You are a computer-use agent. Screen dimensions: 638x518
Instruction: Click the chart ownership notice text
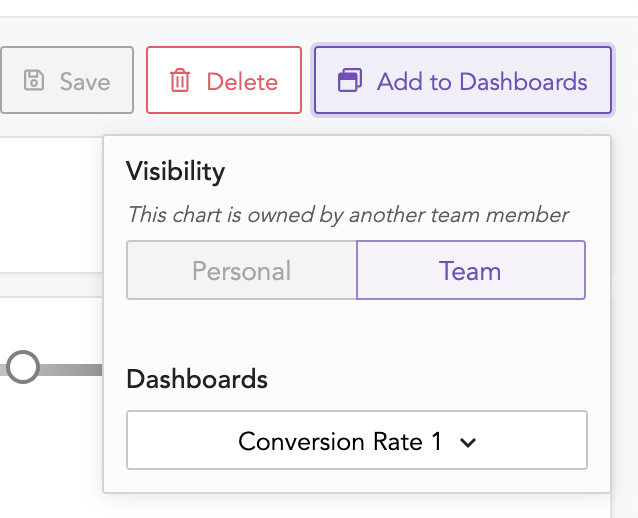click(348, 214)
